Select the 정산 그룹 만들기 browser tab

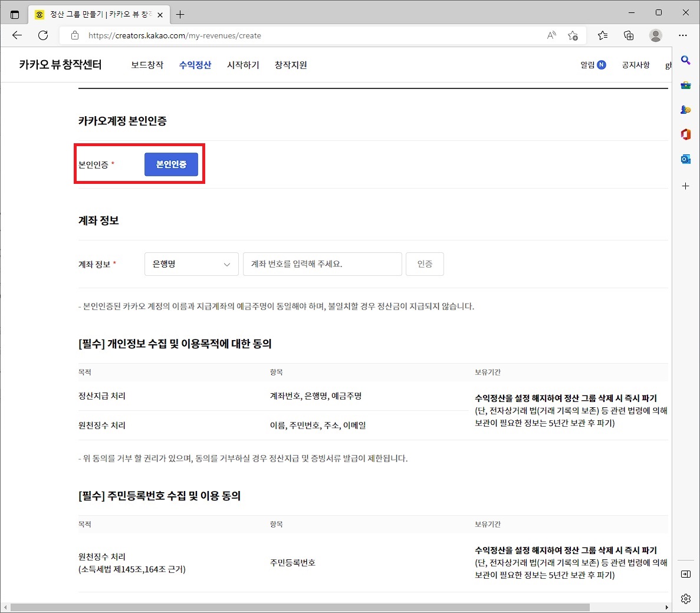pos(99,14)
